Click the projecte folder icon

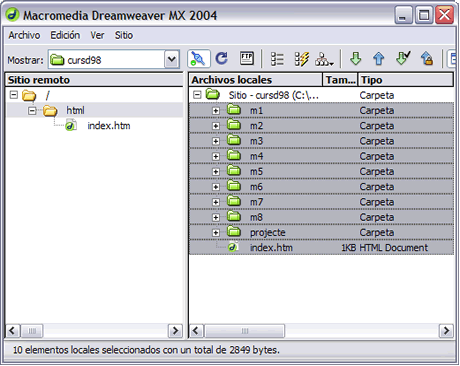coord(234,231)
